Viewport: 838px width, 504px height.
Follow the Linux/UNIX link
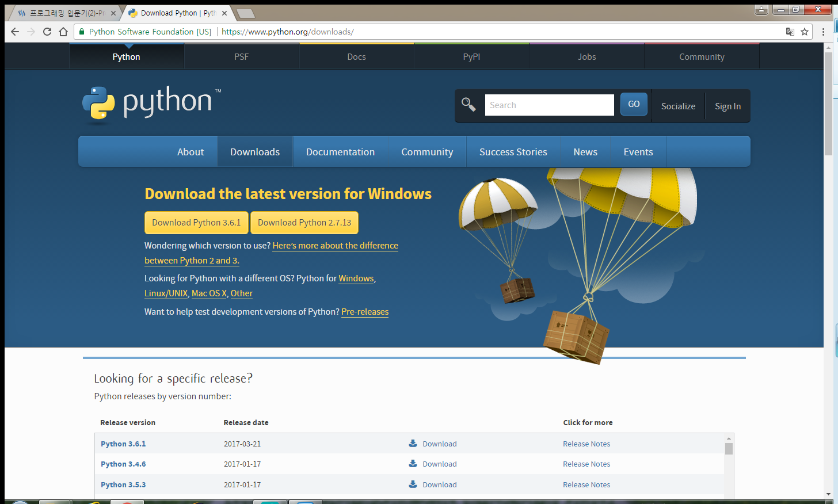(x=166, y=293)
